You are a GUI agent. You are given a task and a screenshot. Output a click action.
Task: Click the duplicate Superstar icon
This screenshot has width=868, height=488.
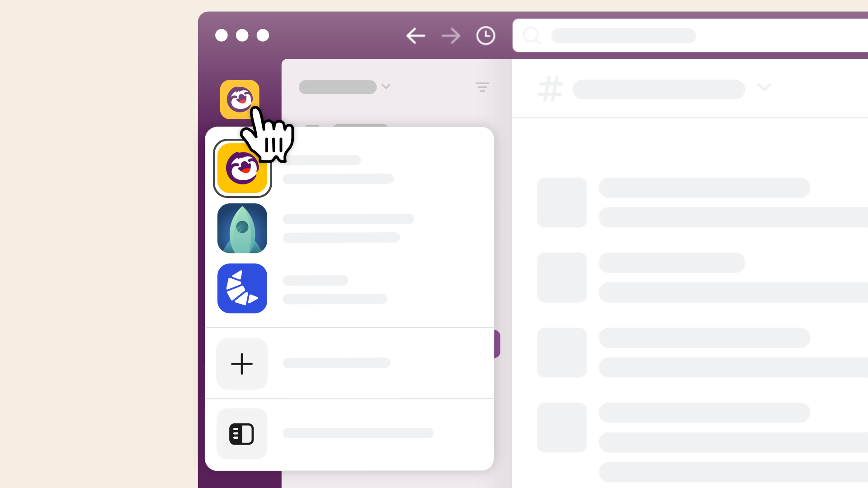(x=241, y=168)
